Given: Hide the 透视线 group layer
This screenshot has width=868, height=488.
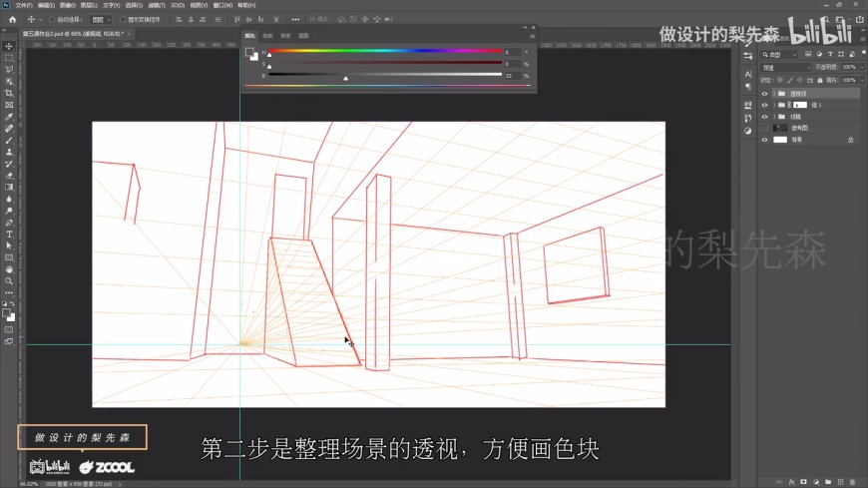Looking at the screenshot, I should pos(764,94).
